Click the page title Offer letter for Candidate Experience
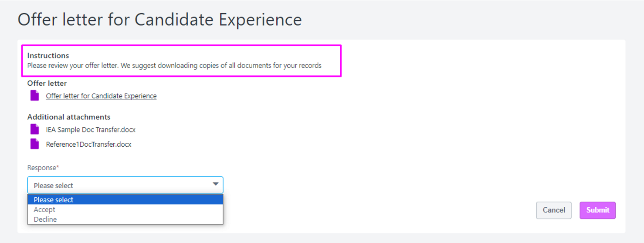 click(x=159, y=20)
